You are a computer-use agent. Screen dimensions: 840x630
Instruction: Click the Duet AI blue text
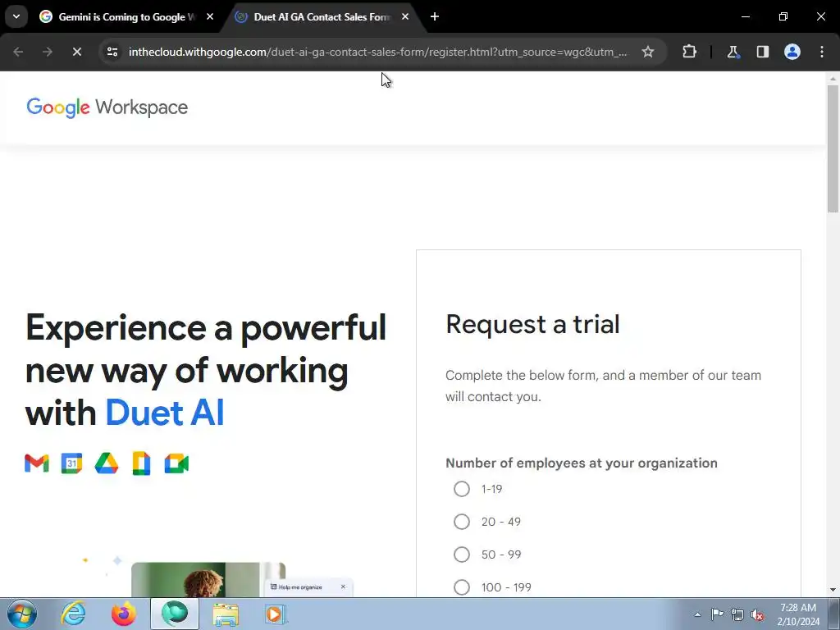[164, 413]
